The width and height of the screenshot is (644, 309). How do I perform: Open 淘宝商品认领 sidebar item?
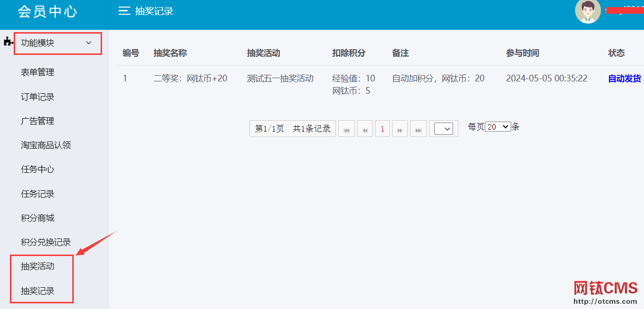coord(46,145)
